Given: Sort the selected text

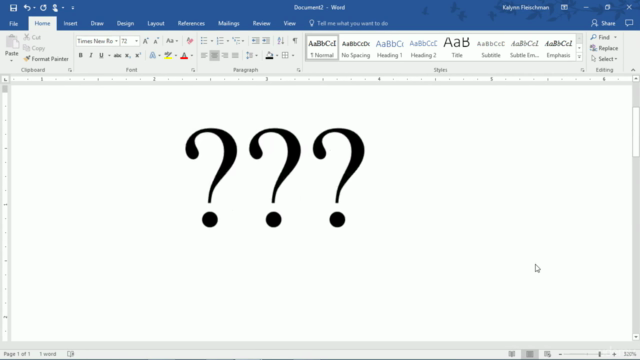Looking at the screenshot, I should 280,41.
